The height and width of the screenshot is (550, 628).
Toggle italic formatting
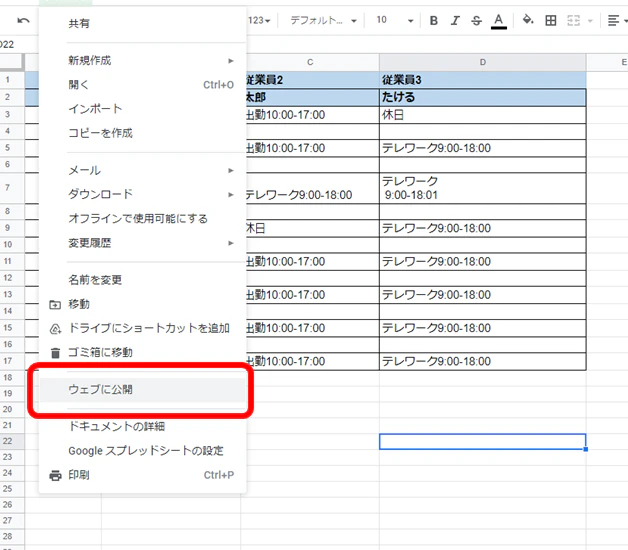pos(455,20)
